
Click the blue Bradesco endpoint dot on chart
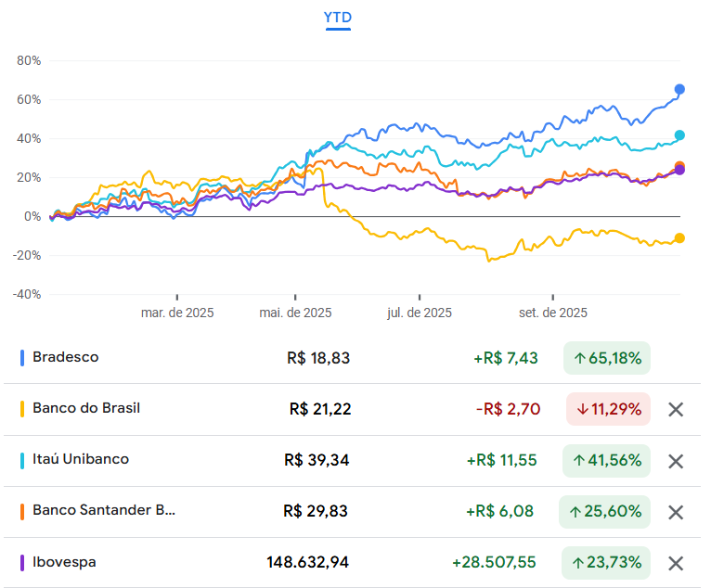679,89
